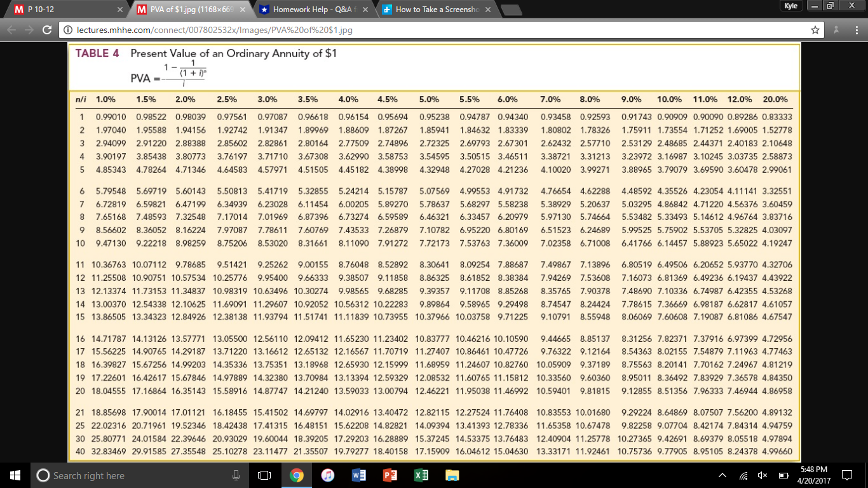This screenshot has width=868, height=488.
Task: Select the value 32.83469
Action: coord(110,452)
